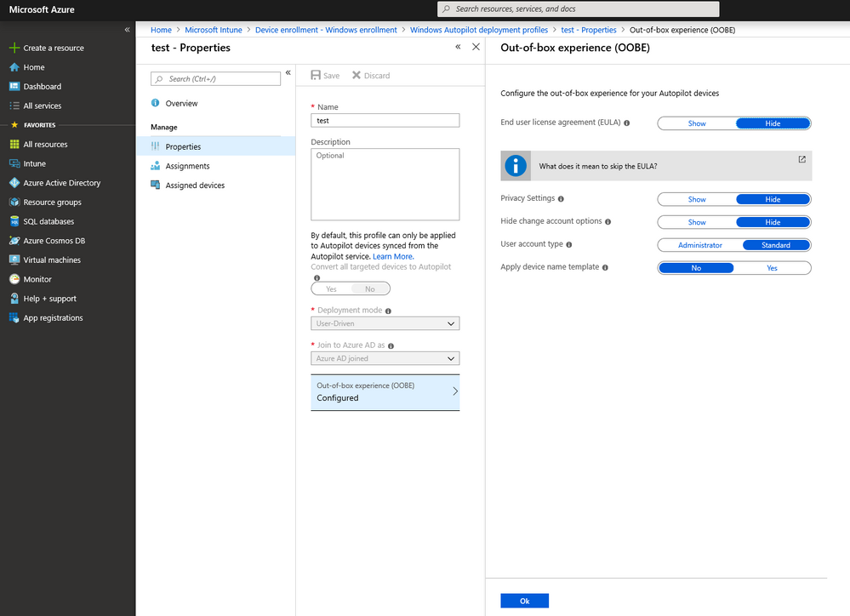
Task: Open the Join to Azure AD as dropdown
Action: (x=385, y=358)
